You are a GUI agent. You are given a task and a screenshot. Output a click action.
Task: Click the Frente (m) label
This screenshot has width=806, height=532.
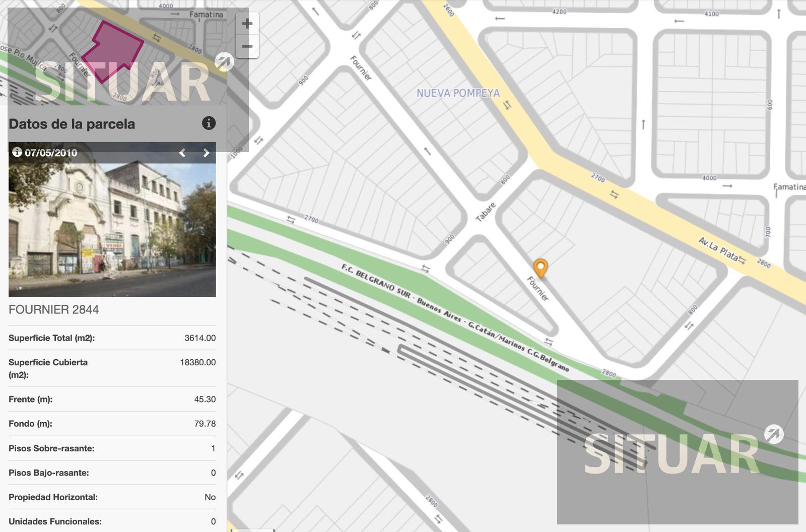(31, 400)
